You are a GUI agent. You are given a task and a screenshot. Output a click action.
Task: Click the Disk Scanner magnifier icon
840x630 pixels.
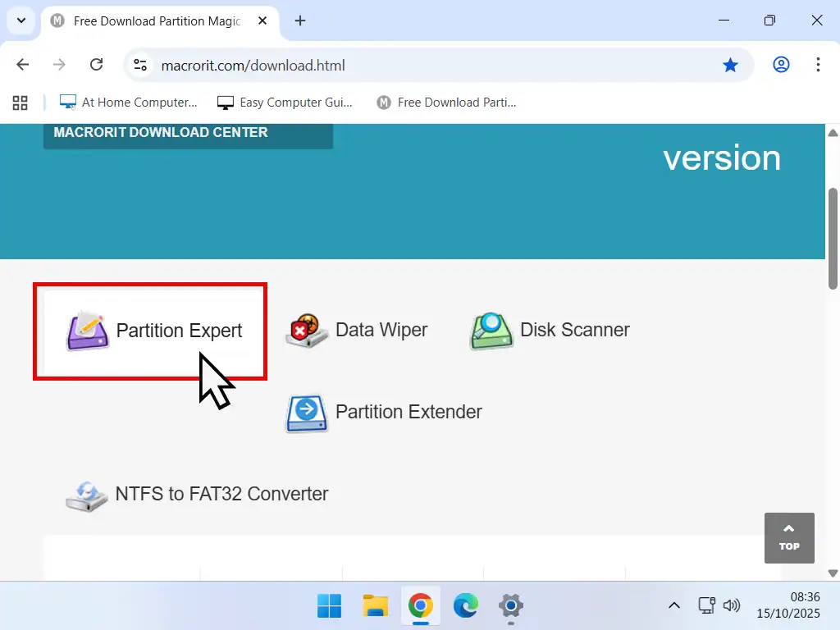491,331
